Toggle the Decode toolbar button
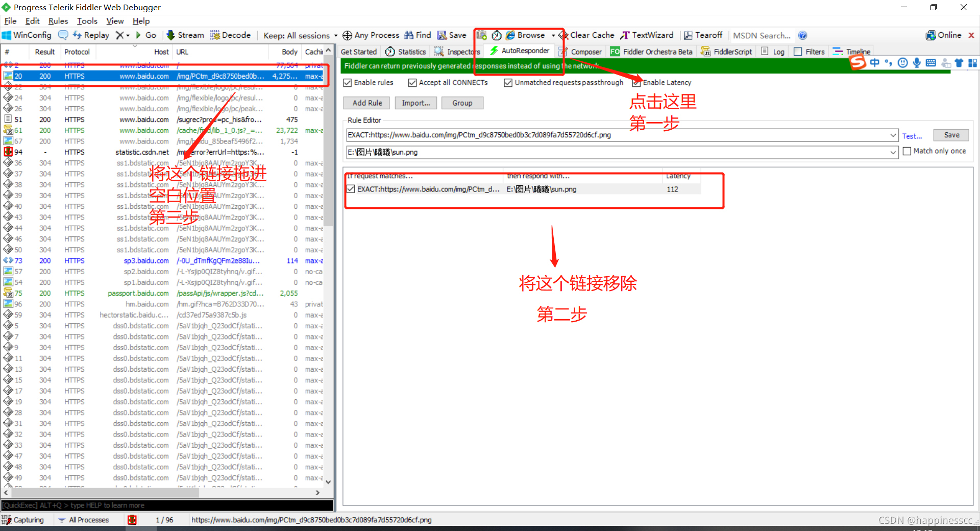980x531 pixels. click(x=230, y=35)
